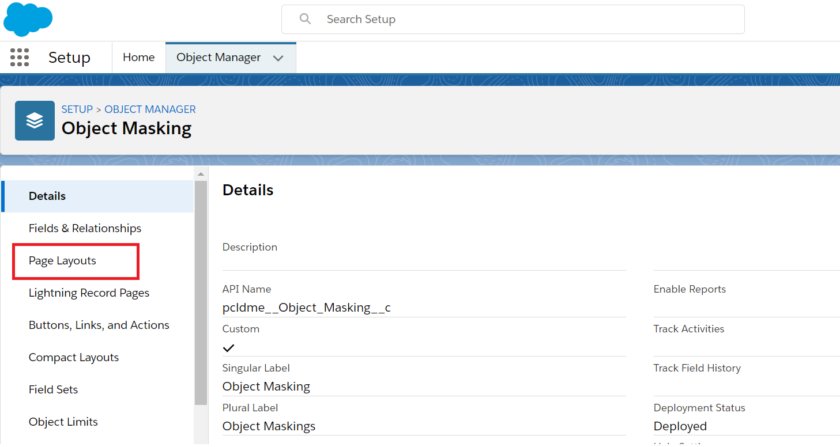The image size is (840, 447).
Task: Open Fields & Relationships section
Action: 85,228
